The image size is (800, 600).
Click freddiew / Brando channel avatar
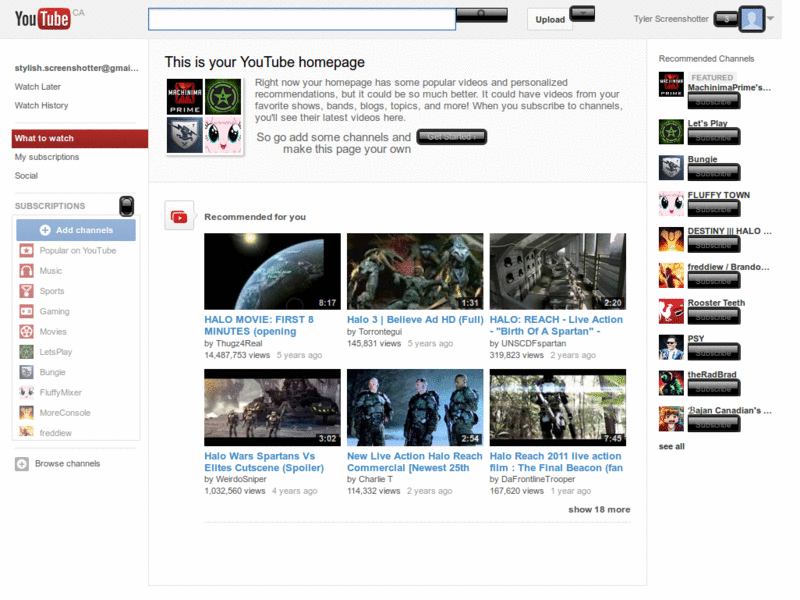point(671,276)
